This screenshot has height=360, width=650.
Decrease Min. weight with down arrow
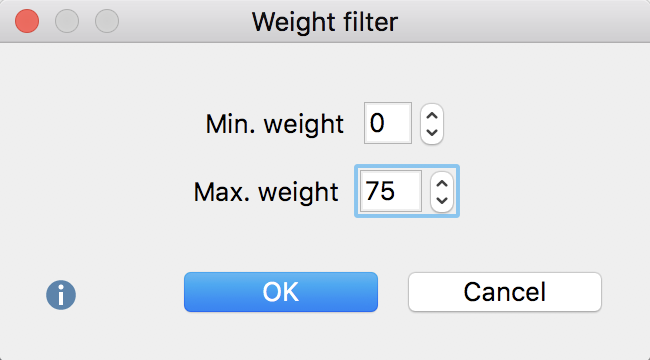tap(432, 133)
